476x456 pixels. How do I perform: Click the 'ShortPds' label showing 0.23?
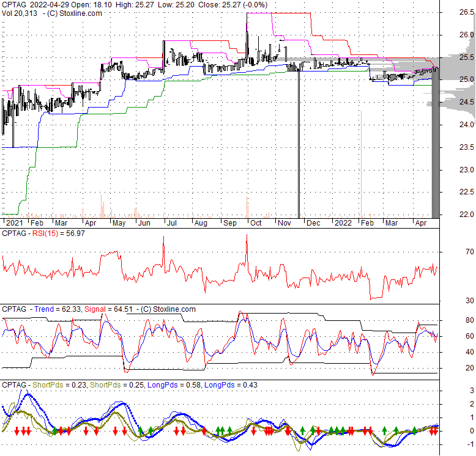[48, 385]
